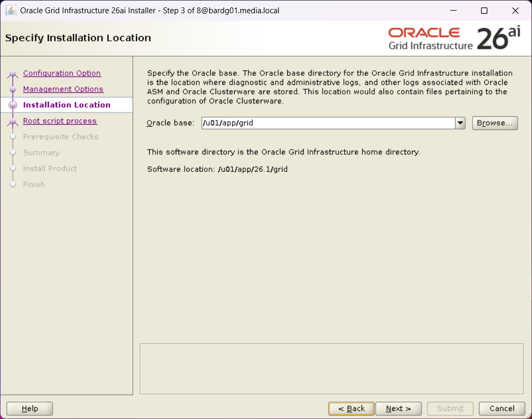Close the installer window
This screenshot has height=419, width=532.
click(516, 11)
